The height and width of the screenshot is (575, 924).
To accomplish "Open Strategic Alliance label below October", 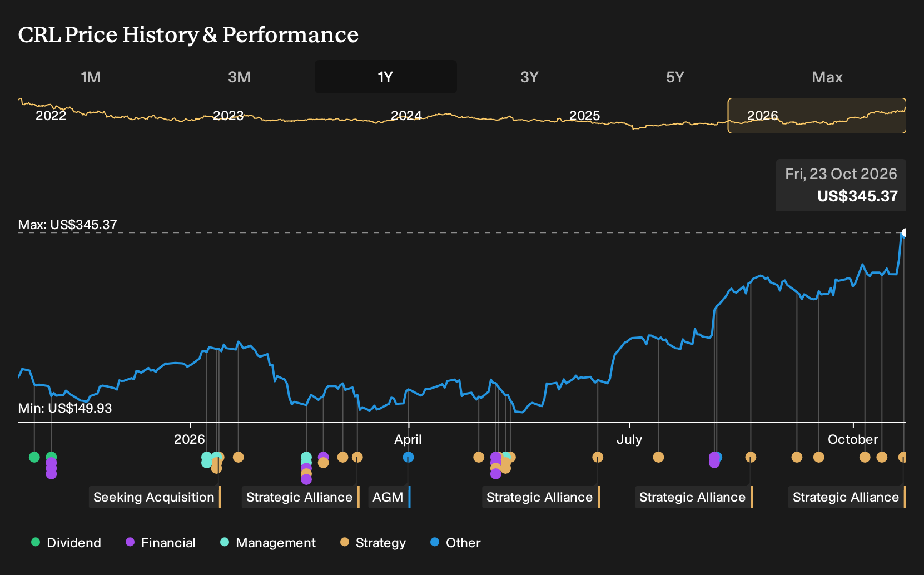I will (847, 497).
